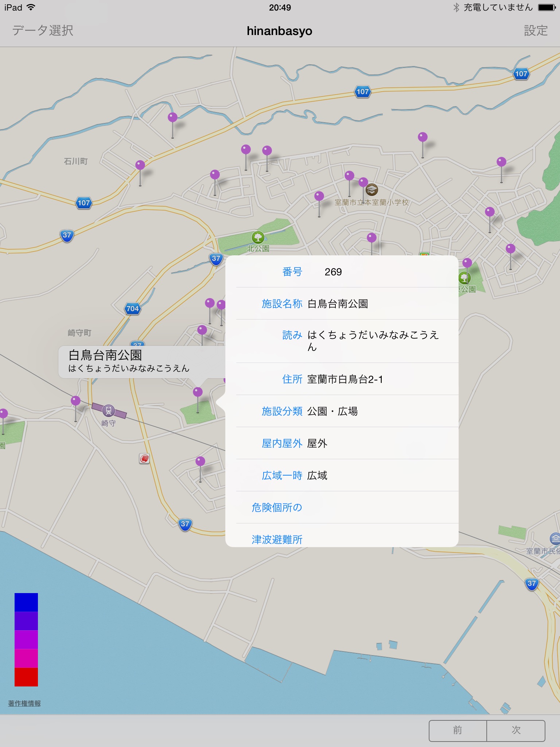Viewport: 560px width, 747px height.
Task: Tap the top-right route 107 shield
Action: 521,74
